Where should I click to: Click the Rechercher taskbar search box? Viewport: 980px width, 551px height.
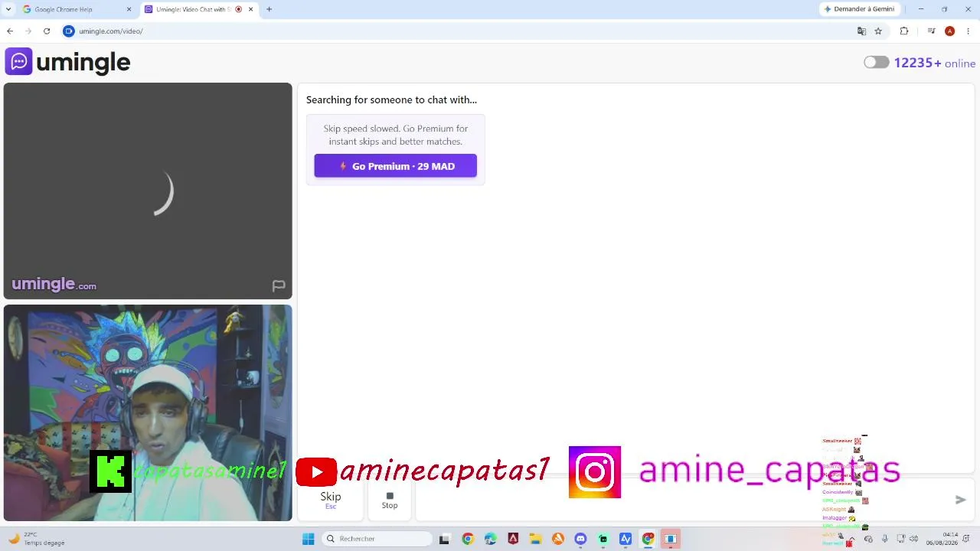coord(378,539)
